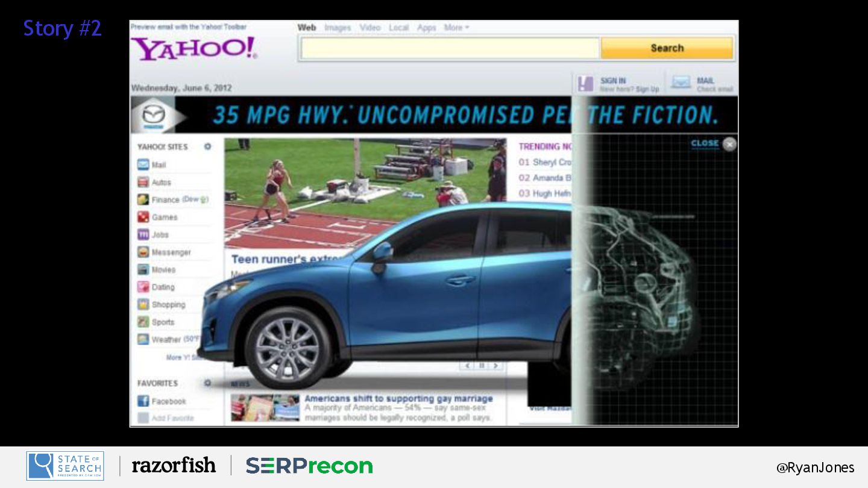Open the Movies icon in sidebar
Screen dimensions: 868x488
[x=143, y=269]
